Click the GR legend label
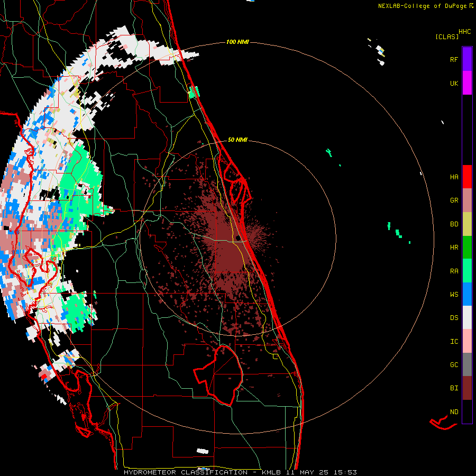Viewport: 476px width, 476px height. (454, 200)
